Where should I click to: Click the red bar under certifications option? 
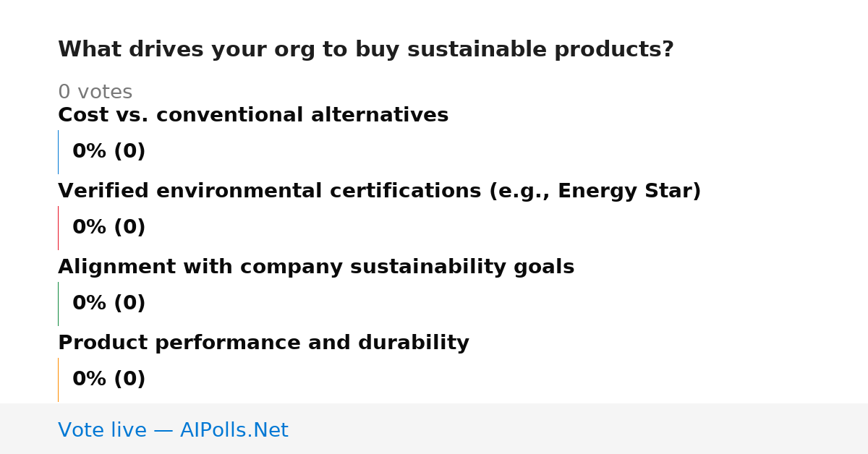click(x=58, y=228)
